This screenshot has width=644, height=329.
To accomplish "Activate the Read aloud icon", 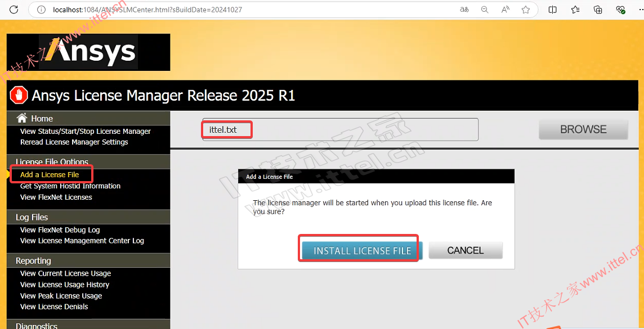I will pyautogui.click(x=506, y=10).
